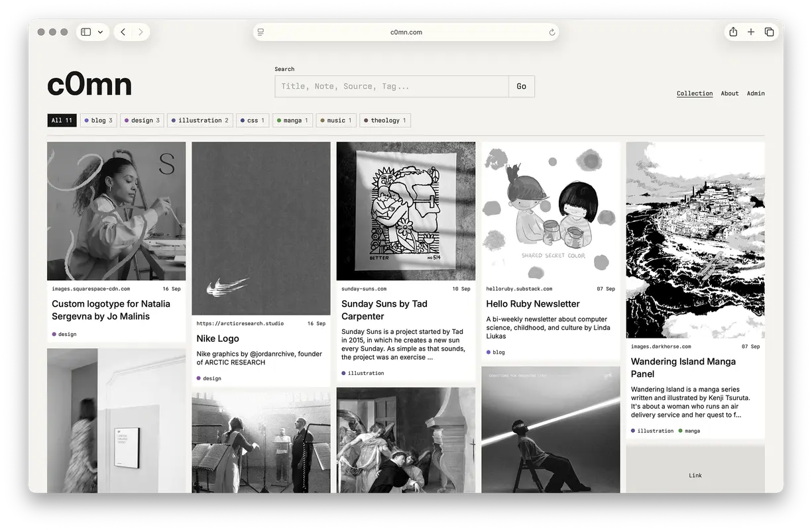Screen dimensions: 812x530
Task: Click Sunday Suns by Tad Carpenter title
Action: pos(384,310)
